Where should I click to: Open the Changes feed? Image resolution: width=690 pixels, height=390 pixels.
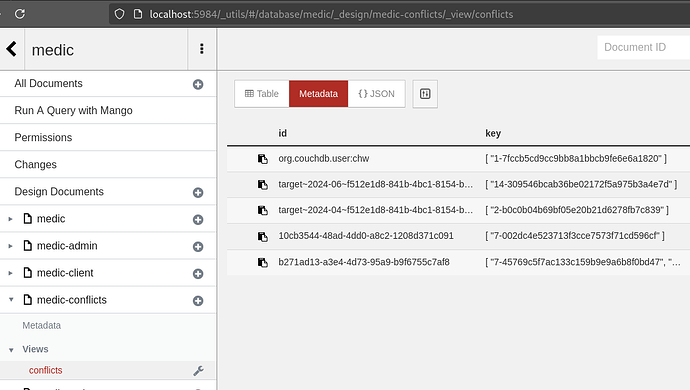click(x=36, y=165)
